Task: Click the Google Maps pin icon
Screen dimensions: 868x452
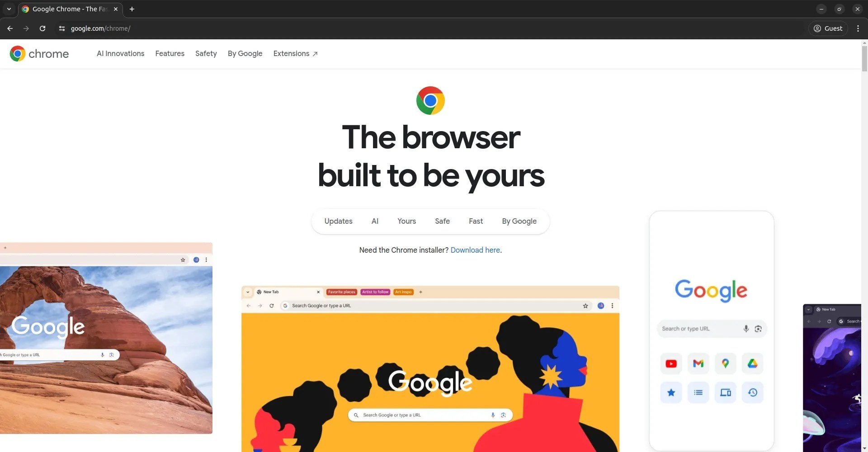Action: click(x=726, y=364)
